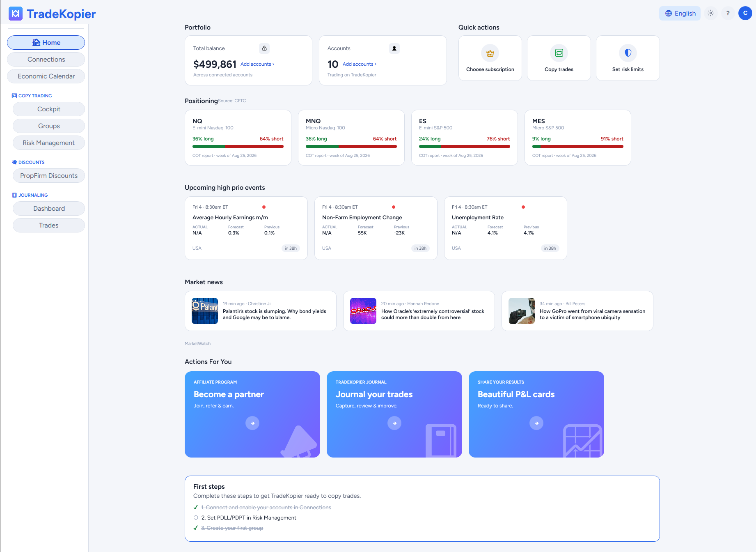Click the checkmark for Connect accounts step
Viewport: 756px width, 552px height.
(x=196, y=507)
